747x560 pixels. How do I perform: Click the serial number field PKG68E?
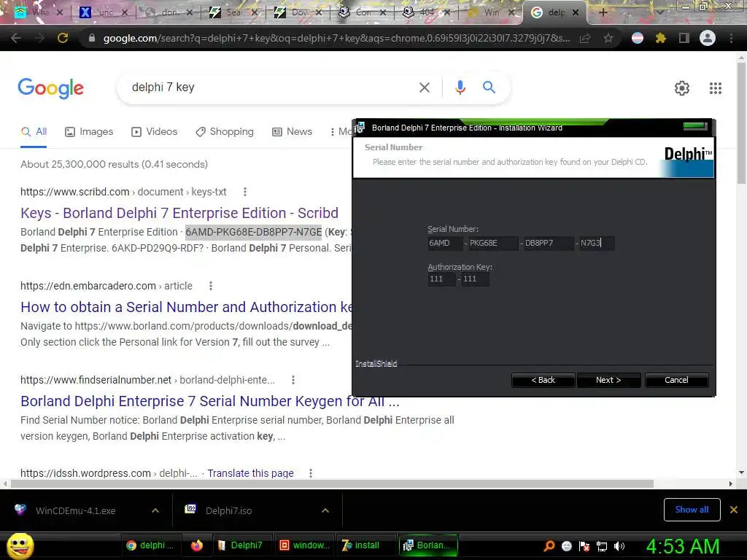(493, 244)
